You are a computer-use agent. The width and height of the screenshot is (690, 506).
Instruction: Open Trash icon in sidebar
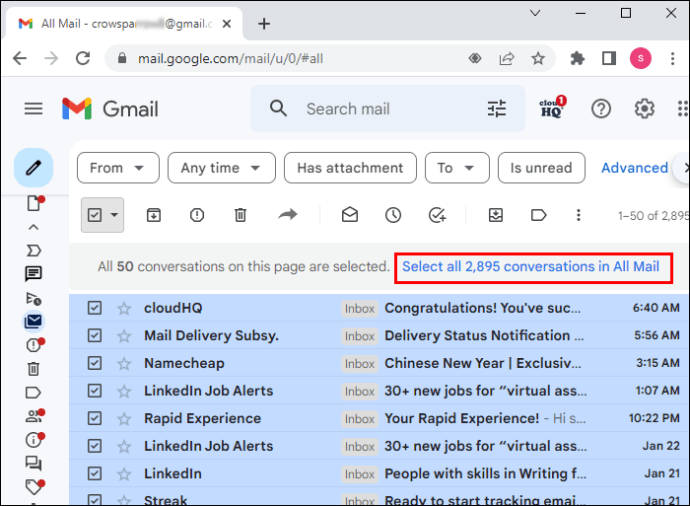[33, 369]
